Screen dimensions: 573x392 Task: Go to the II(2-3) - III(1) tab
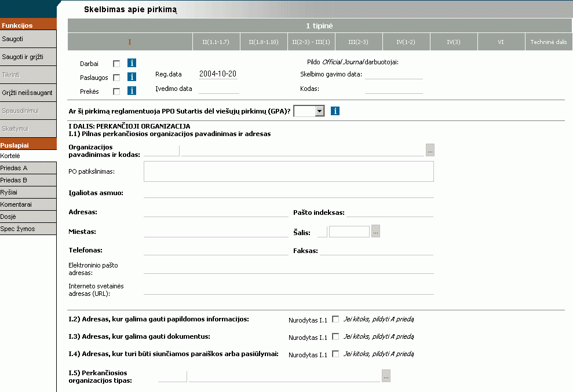click(x=311, y=42)
